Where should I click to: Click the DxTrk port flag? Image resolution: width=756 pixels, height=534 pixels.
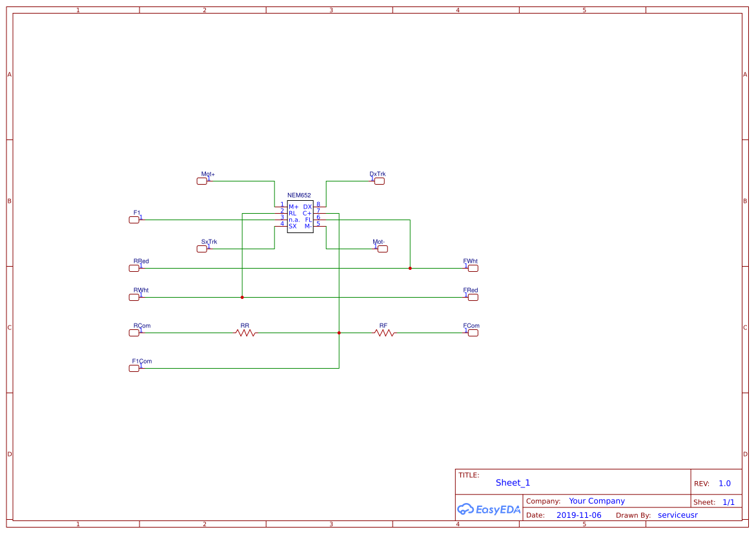click(379, 181)
